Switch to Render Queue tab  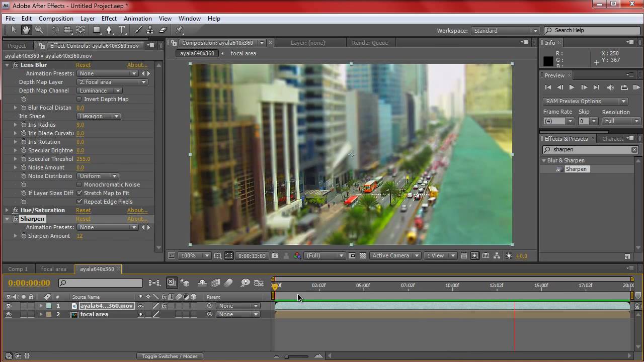370,43
